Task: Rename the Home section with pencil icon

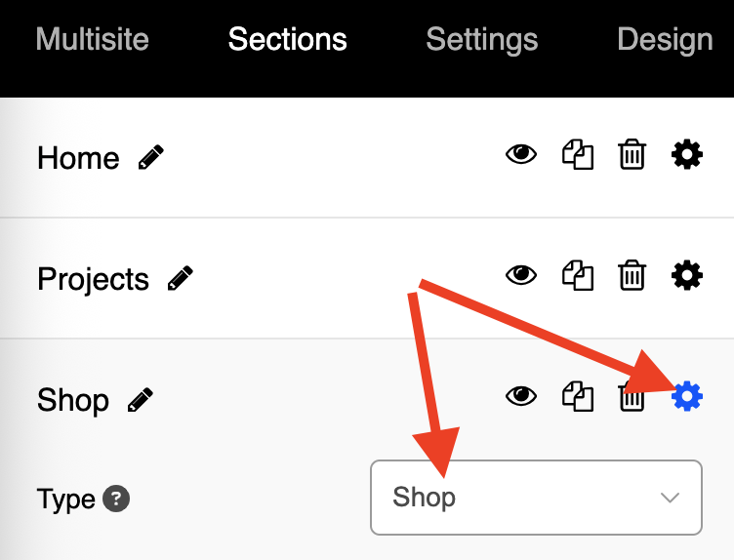Action: 151,157
